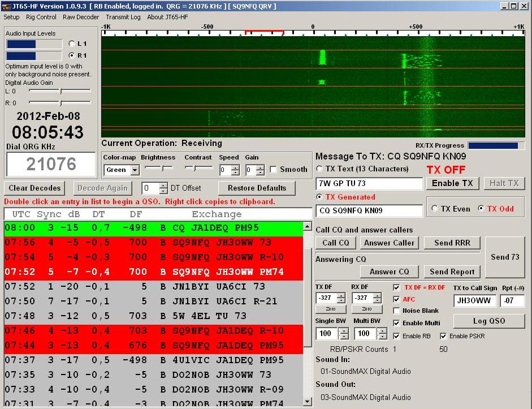Select the L 1 audio input radio button
This screenshot has width=532, height=409.
[71, 44]
